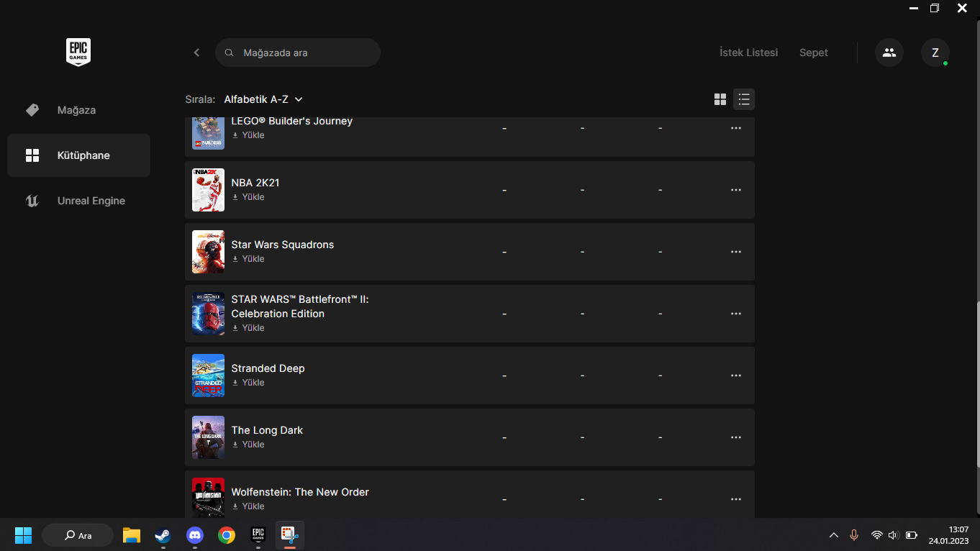The height and width of the screenshot is (551, 980).
Task: Click Yükle under NBA 2K21
Action: tap(248, 197)
